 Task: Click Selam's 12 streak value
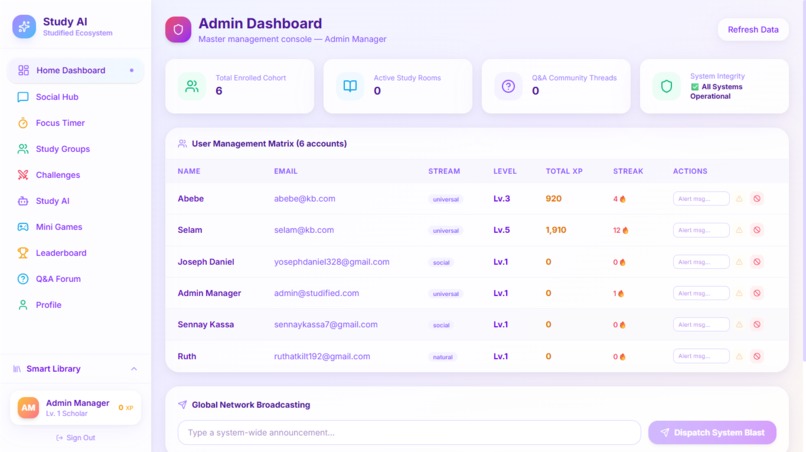[x=620, y=230]
